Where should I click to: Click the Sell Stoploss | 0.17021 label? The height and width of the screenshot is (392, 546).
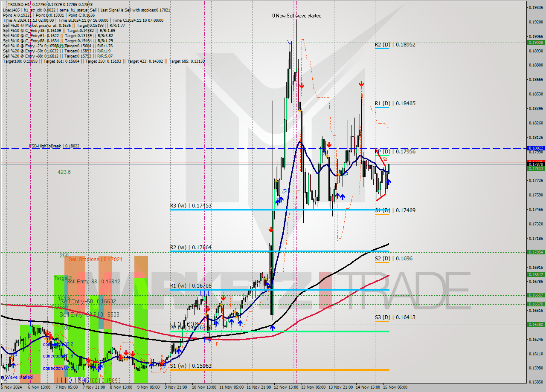pyautogui.click(x=96, y=259)
